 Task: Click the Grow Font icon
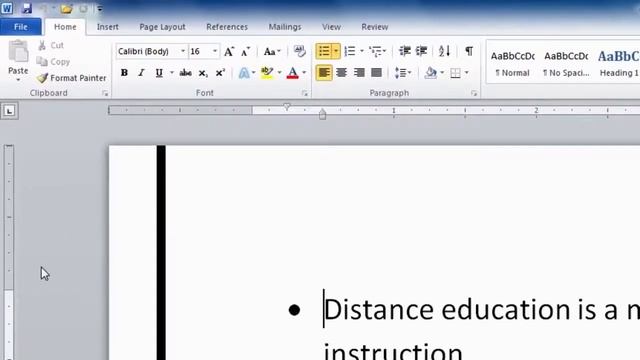229,51
